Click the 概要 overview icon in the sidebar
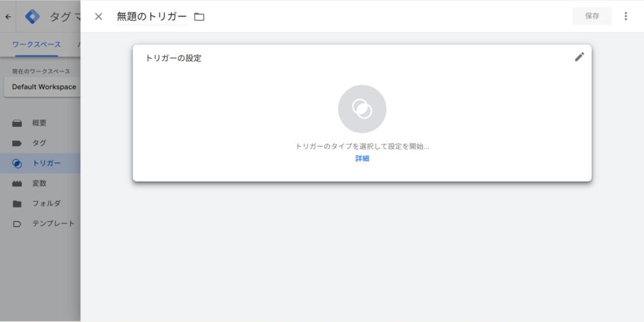Viewport: 644px width, 322px height. tap(17, 123)
